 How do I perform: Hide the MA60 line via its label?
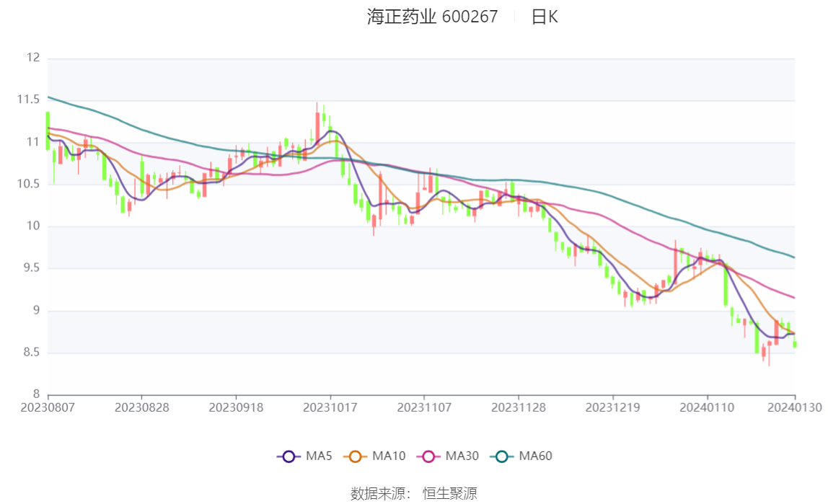coord(535,456)
